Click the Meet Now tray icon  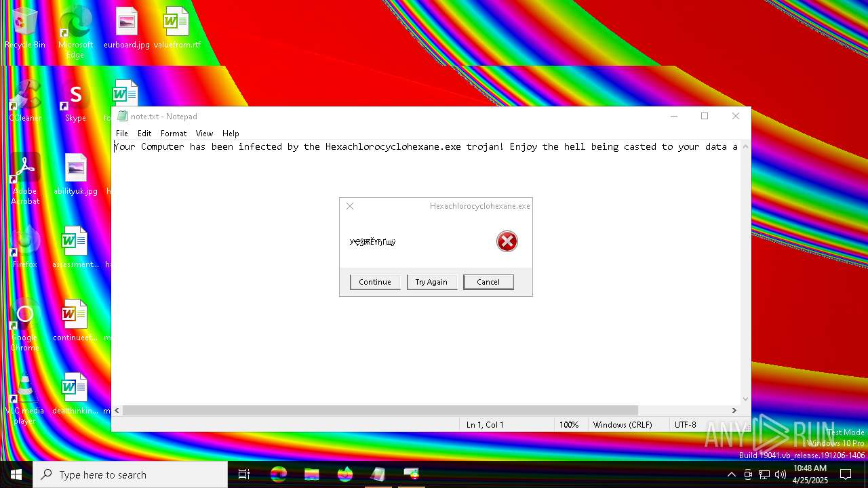click(x=748, y=474)
